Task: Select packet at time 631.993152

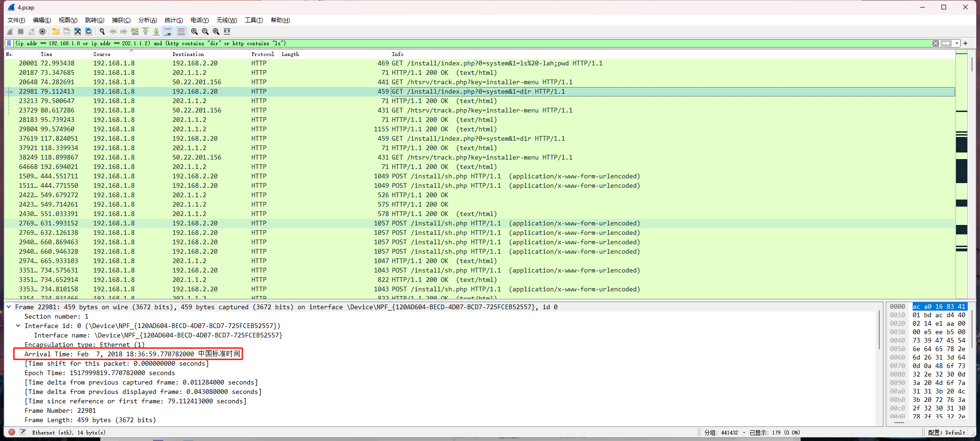Action: click(x=480, y=223)
